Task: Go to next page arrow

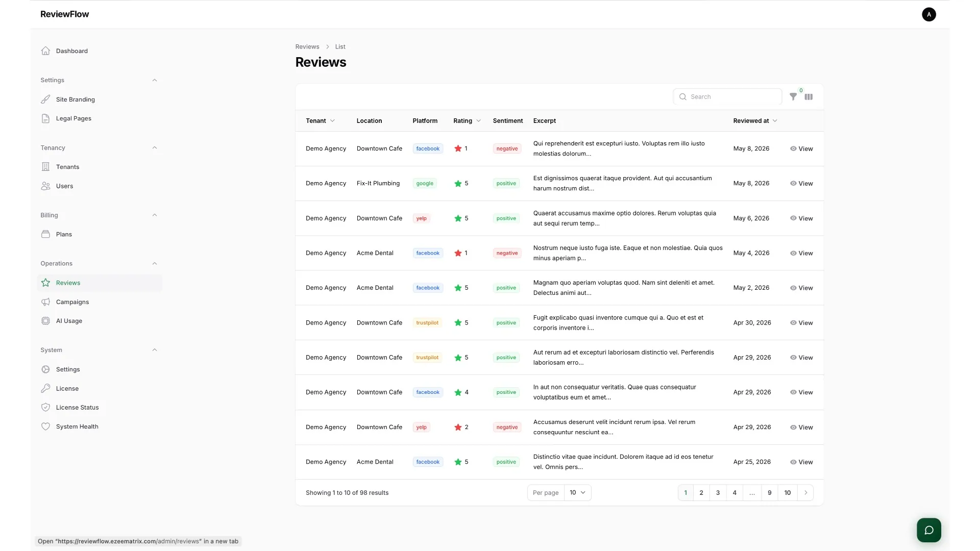Action: (805, 493)
